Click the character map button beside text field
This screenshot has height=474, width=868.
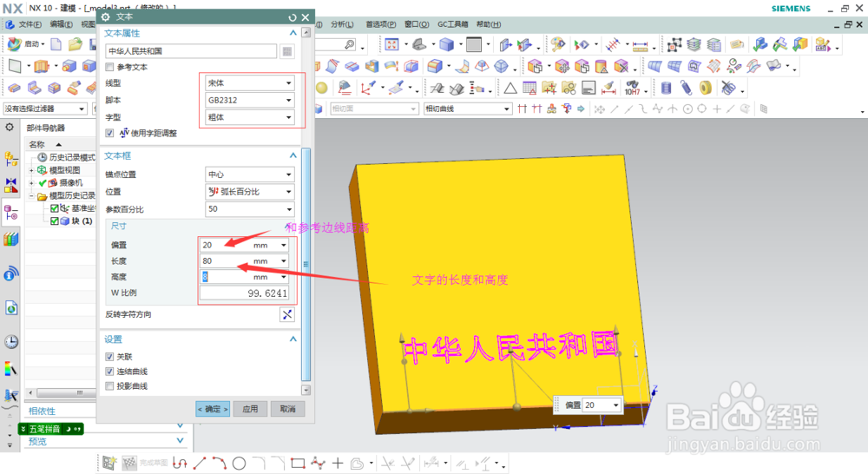click(x=286, y=51)
